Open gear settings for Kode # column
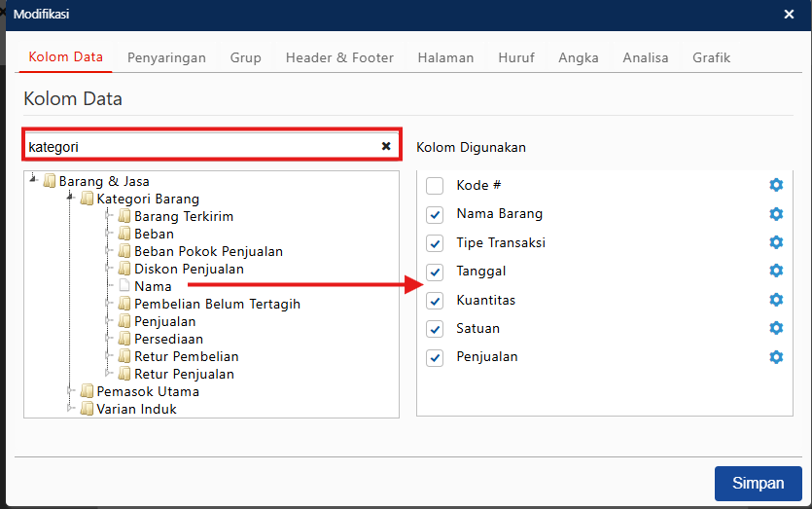 pos(775,185)
